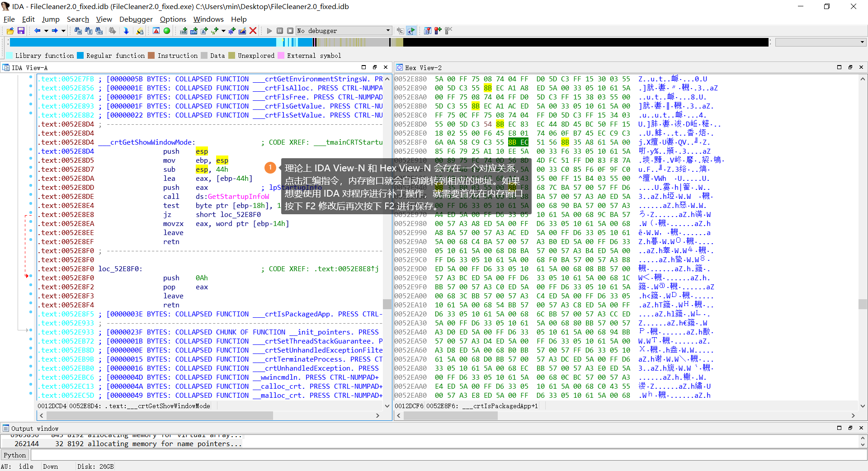Click the green circle toolbar icon

coord(167,31)
